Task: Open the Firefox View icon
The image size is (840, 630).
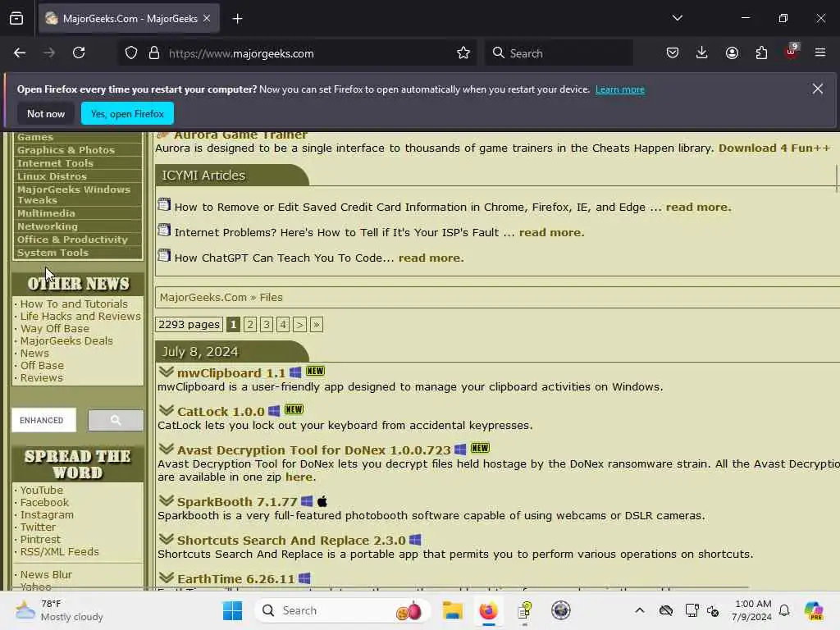Action: (16, 19)
